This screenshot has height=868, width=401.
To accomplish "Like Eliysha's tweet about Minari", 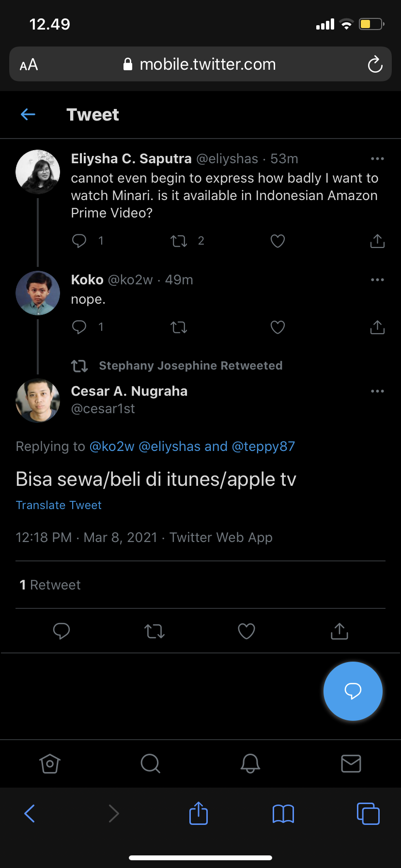I will coord(278,241).
